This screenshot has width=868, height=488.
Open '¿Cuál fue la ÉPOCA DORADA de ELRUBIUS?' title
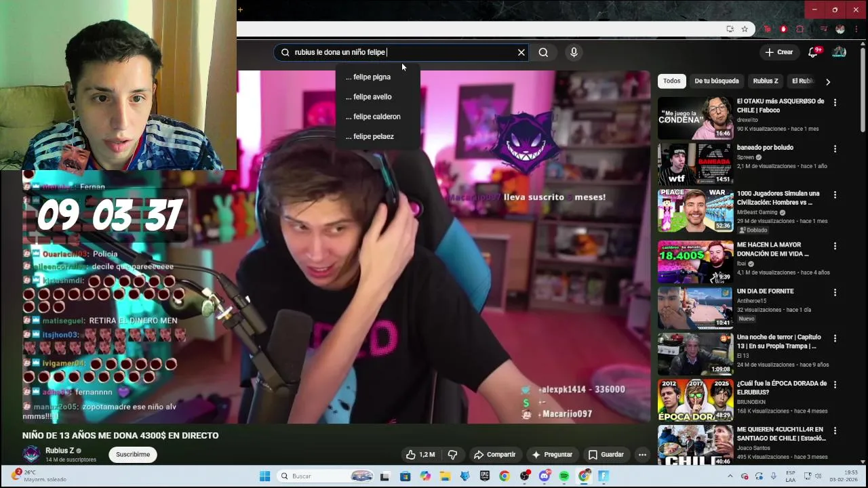tap(782, 388)
